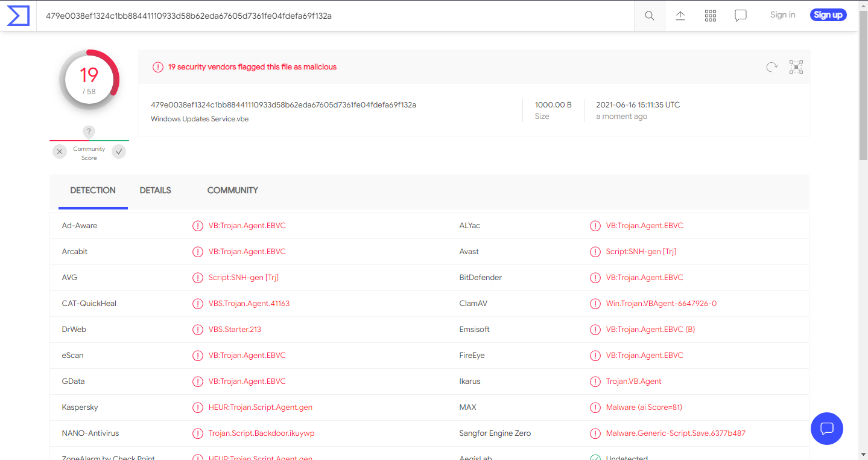Click the alert icon in the MAX row
This screenshot has width=868, height=460.
595,407
